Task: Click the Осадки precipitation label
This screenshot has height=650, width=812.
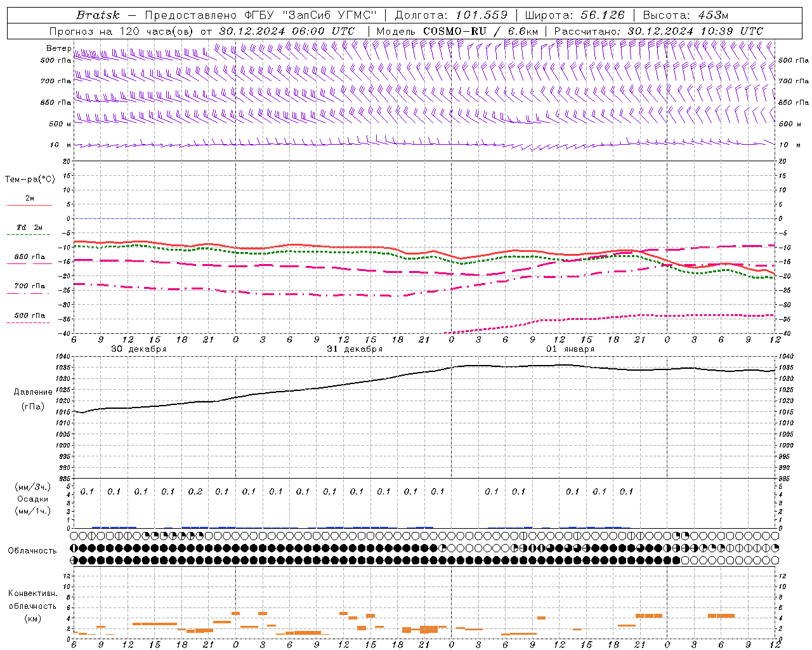Action: [33, 499]
